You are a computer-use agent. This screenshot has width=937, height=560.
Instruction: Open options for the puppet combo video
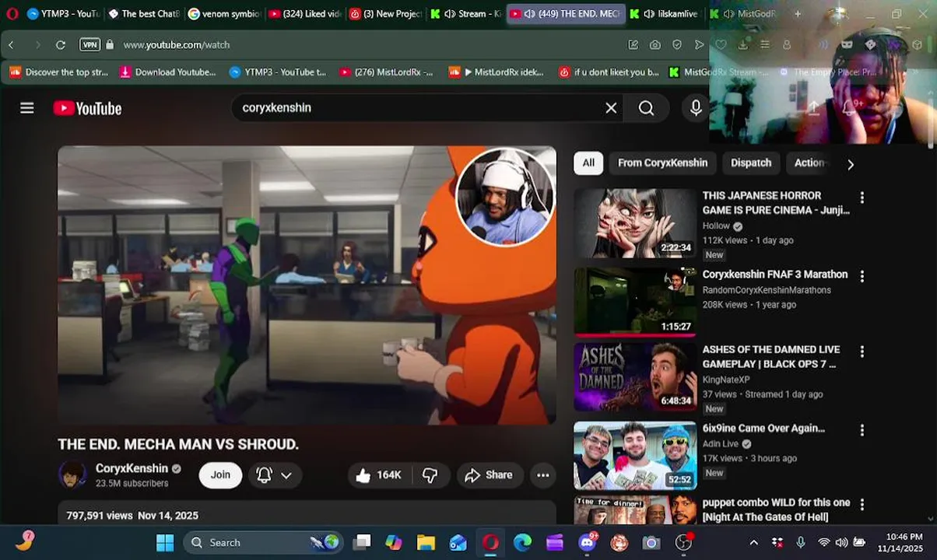coord(862,505)
